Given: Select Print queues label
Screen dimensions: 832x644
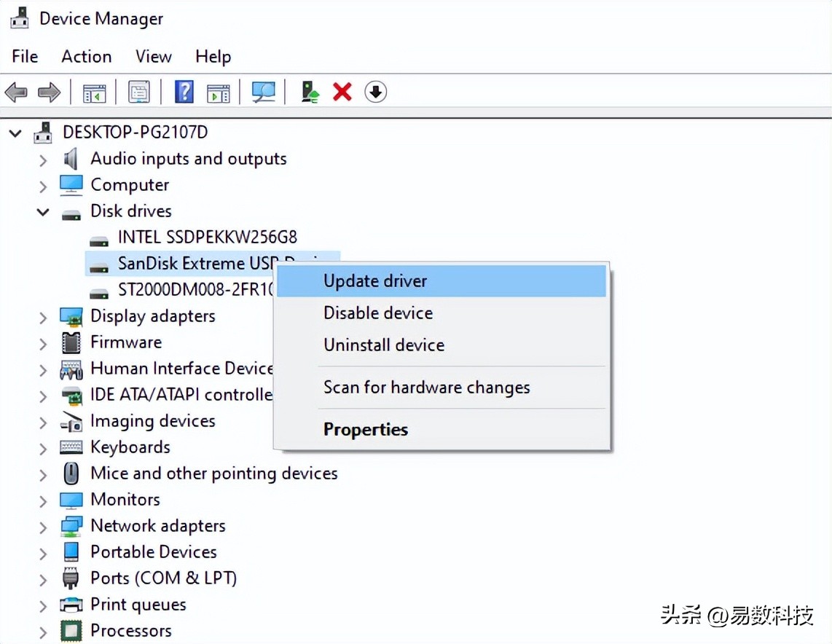Looking at the screenshot, I should click(x=138, y=604).
